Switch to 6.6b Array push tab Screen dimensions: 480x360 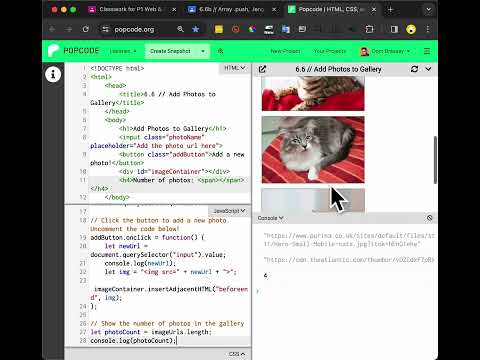(231, 10)
